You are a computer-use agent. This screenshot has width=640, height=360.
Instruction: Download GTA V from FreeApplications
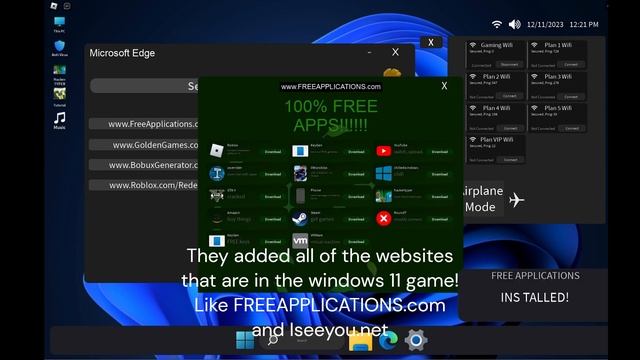(273, 196)
